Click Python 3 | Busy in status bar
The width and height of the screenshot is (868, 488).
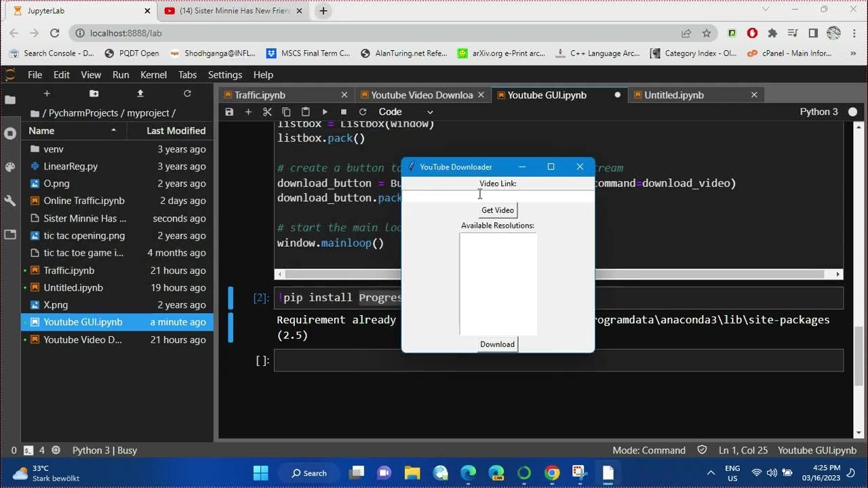coord(104,450)
